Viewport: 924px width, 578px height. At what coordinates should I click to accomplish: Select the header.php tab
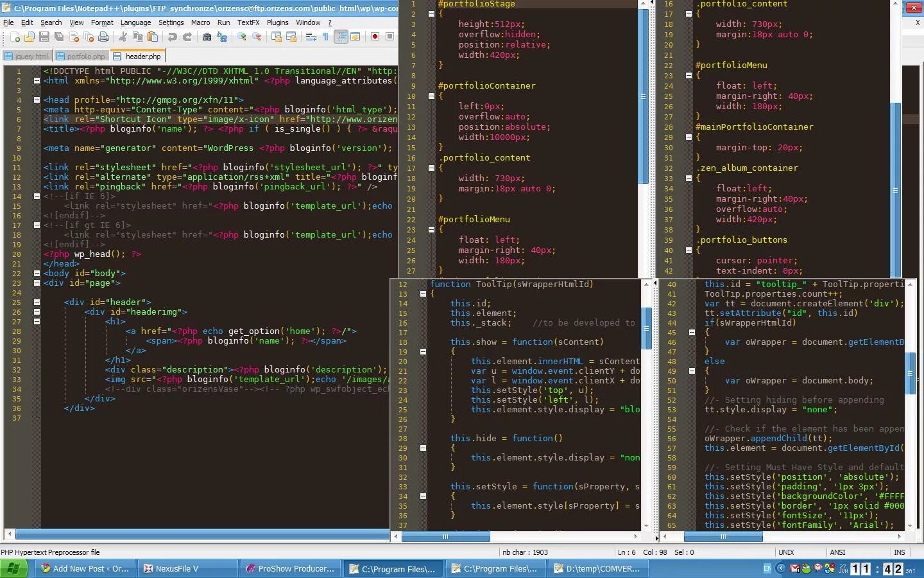pos(137,56)
